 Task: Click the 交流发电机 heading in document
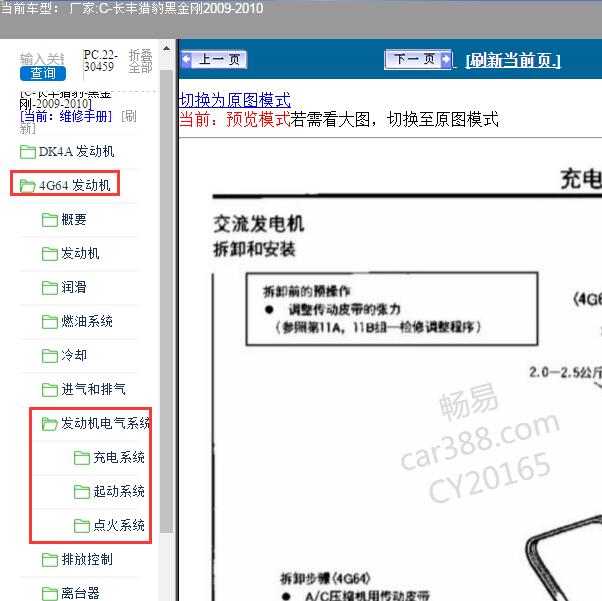coord(259,224)
